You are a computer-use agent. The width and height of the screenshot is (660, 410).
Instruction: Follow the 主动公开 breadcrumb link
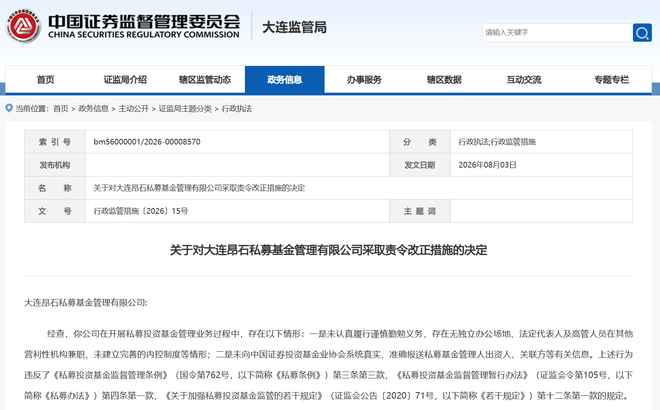pyautogui.click(x=133, y=109)
